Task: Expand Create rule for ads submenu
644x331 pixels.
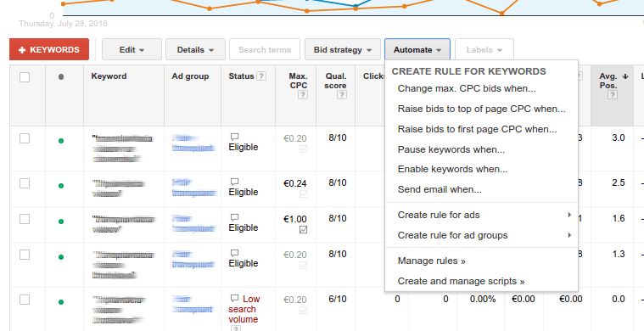Action: click(x=481, y=215)
